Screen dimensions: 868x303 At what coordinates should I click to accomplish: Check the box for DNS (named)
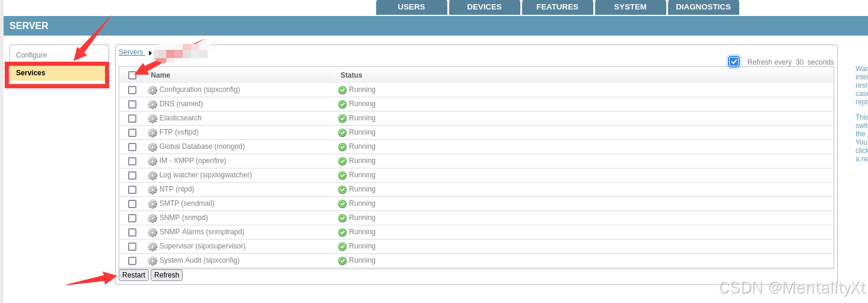132,104
